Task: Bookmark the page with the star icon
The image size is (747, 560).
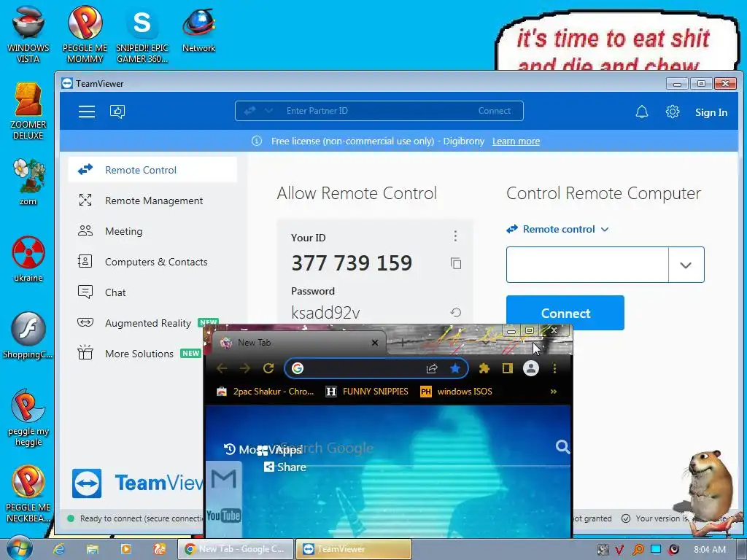Action: pos(455,368)
